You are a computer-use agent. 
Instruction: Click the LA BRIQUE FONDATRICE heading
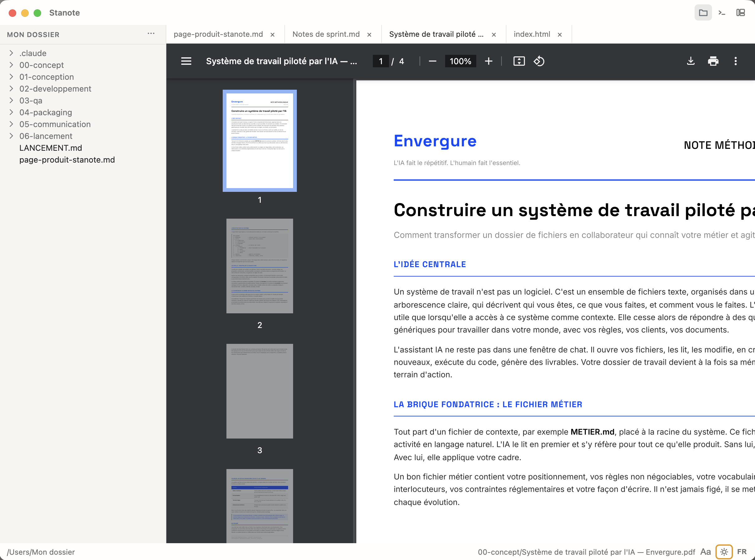coord(488,404)
